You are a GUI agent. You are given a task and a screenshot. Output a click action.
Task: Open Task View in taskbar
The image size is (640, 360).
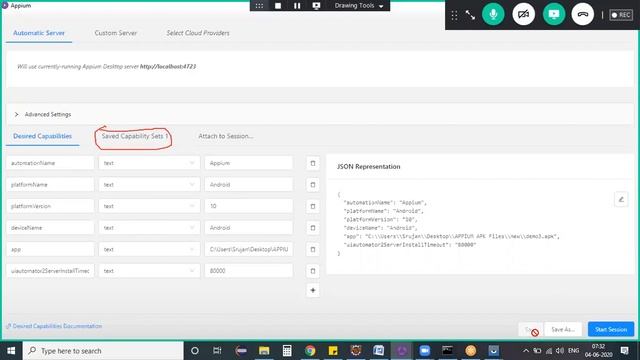(x=217, y=351)
